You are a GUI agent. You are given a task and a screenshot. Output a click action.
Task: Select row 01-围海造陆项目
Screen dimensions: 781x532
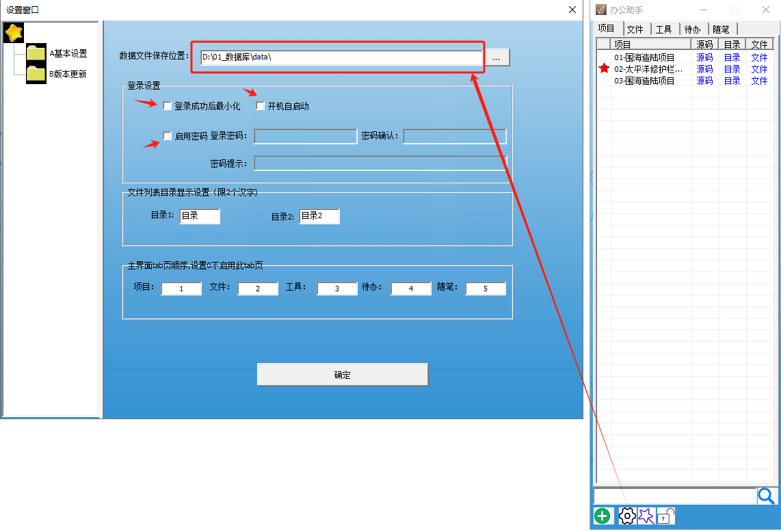(x=685, y=57)
